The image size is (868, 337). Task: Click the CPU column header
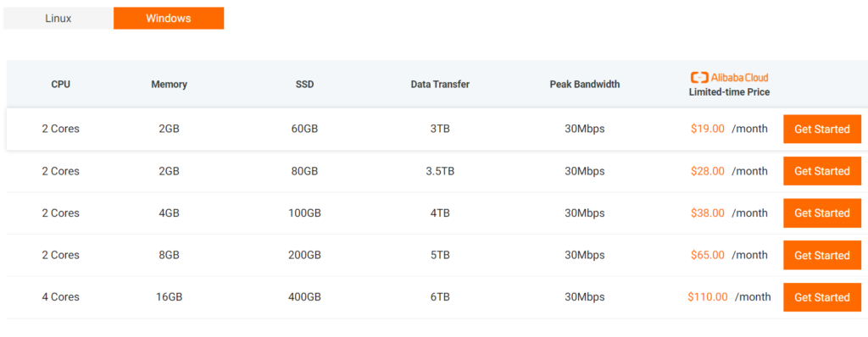pos(61,85)
